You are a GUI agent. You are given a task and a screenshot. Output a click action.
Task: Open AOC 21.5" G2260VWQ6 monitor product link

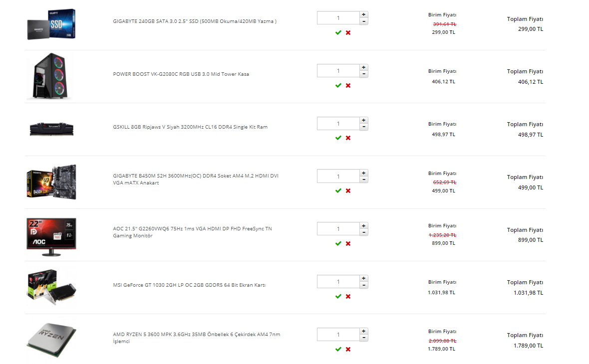[192, 232]
